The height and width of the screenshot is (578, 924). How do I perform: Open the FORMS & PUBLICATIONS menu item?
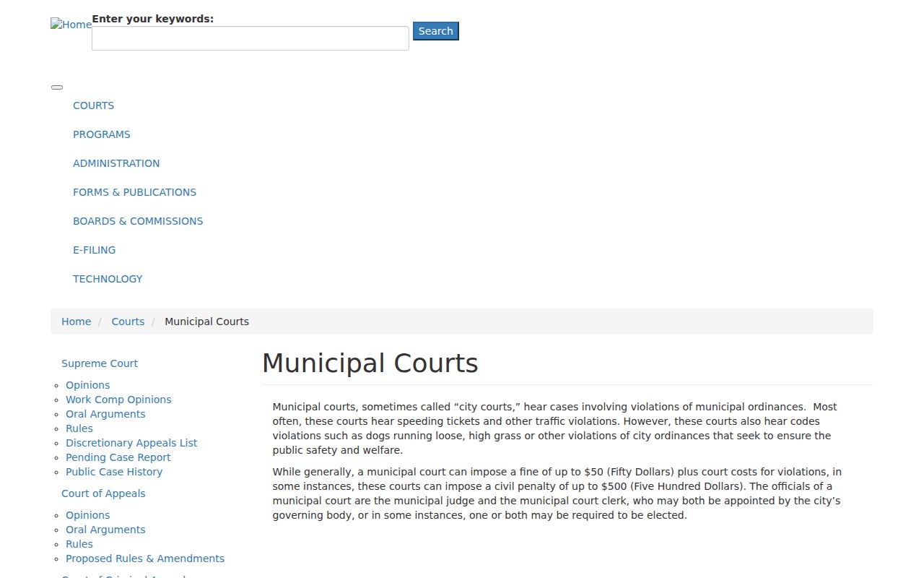(134, 192)
